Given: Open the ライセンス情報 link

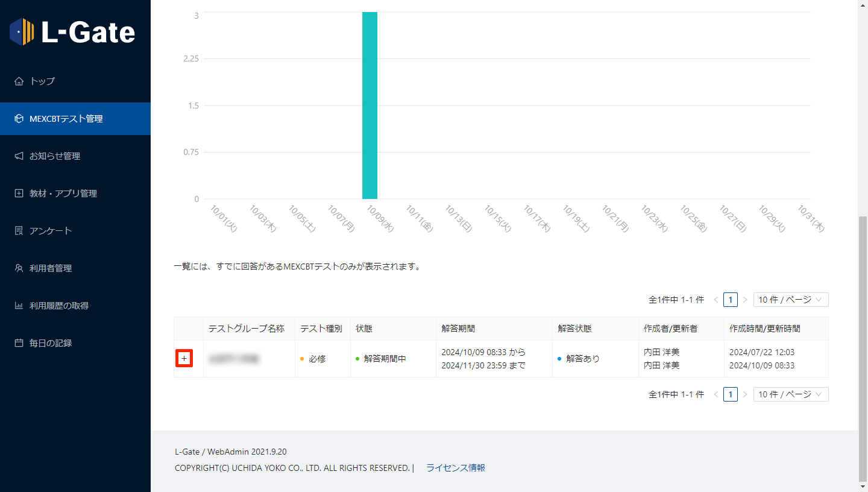Looking at the screenshot, I should (x=455, y=468).
